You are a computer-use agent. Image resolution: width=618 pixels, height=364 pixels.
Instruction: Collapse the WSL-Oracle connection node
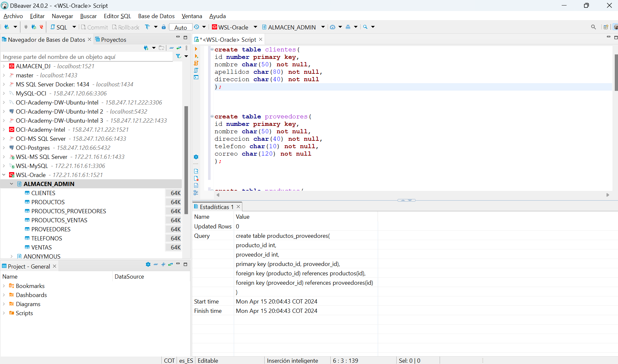coord(4,175)
